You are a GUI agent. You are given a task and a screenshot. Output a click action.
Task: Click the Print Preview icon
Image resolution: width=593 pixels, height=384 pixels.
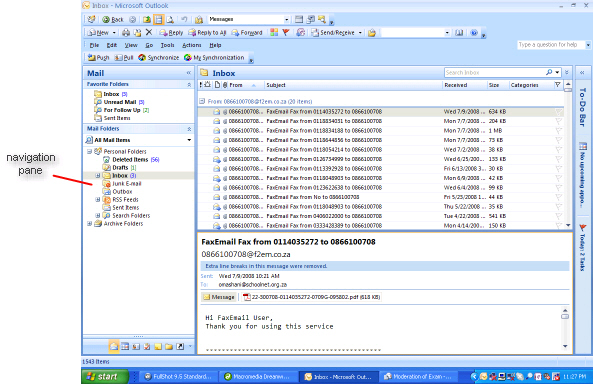(x=170, y=19)
